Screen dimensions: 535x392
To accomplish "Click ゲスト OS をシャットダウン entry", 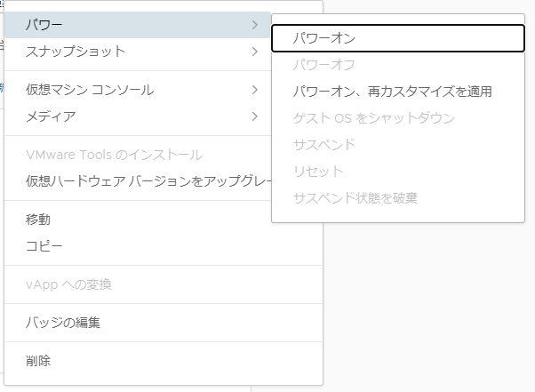I will (373, 118).
